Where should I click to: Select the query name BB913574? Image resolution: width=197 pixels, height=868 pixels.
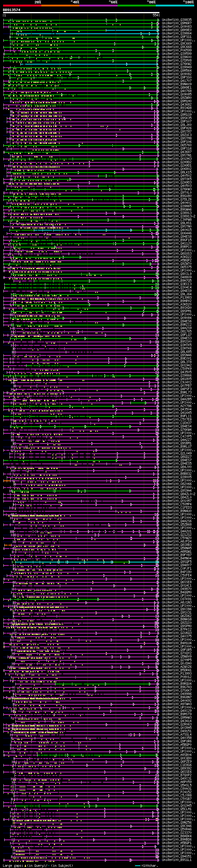(11, 10)
